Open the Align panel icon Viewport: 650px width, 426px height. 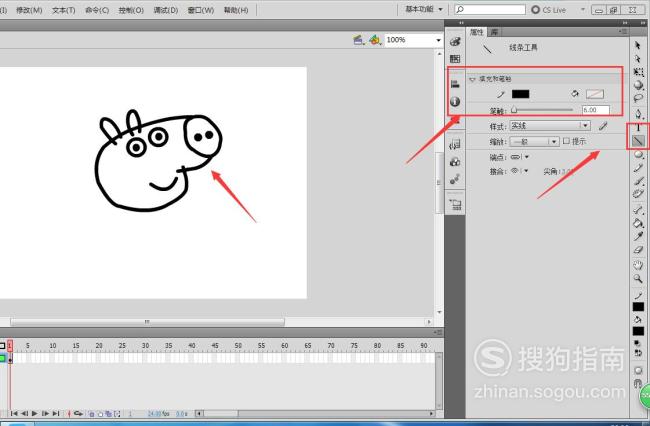(455, 84)
